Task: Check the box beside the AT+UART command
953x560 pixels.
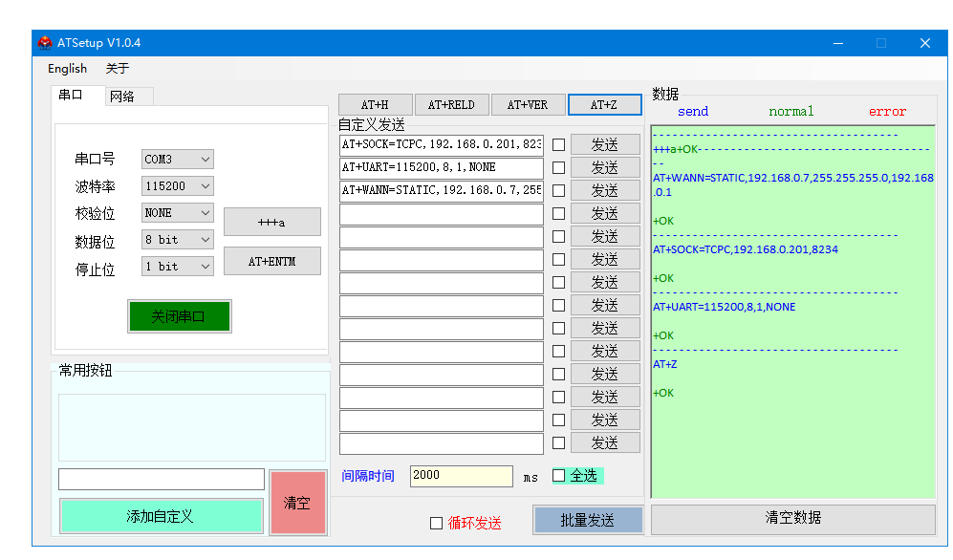Action: pos(559,168)
